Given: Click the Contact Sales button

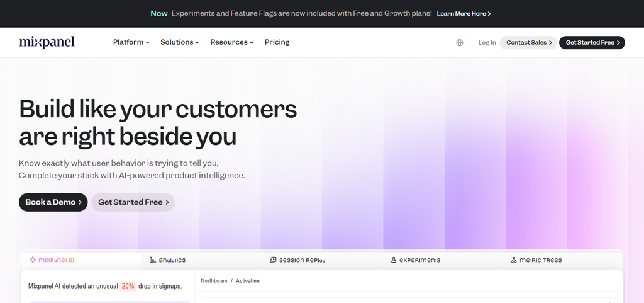Looking at the screenshot, I should pos(528,42).
